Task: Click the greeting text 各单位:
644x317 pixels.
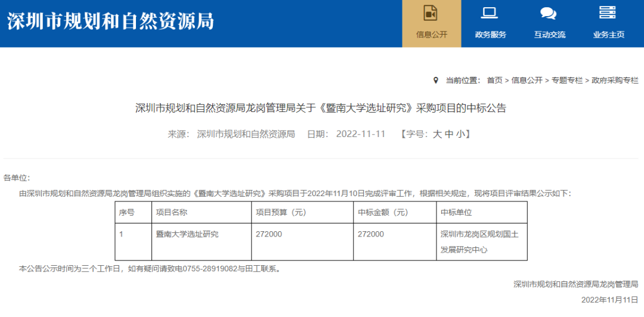Action: pos(17,178)
